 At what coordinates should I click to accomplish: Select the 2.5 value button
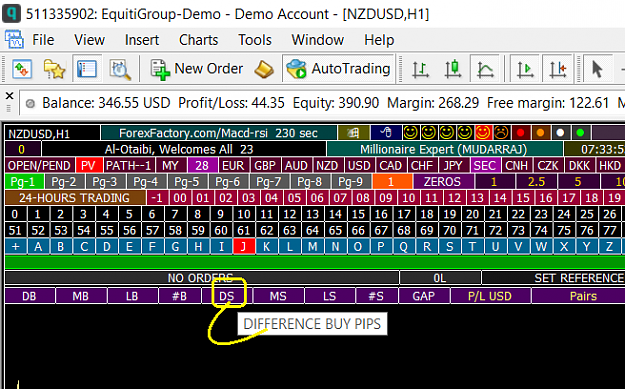(536, 182)
